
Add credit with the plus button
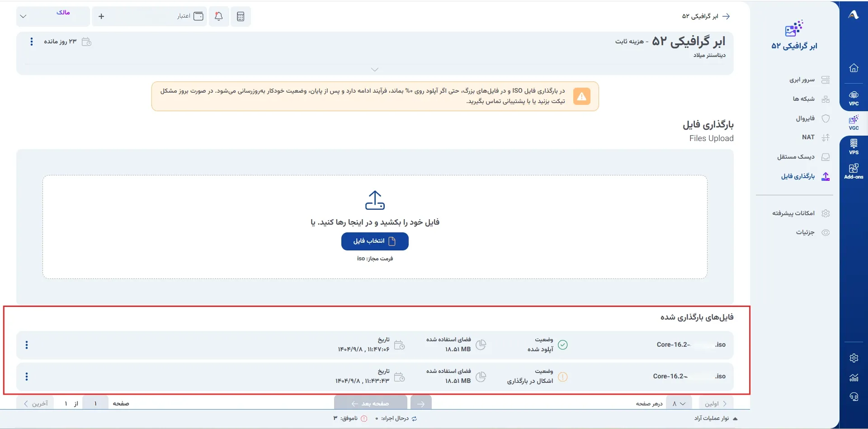101,16
